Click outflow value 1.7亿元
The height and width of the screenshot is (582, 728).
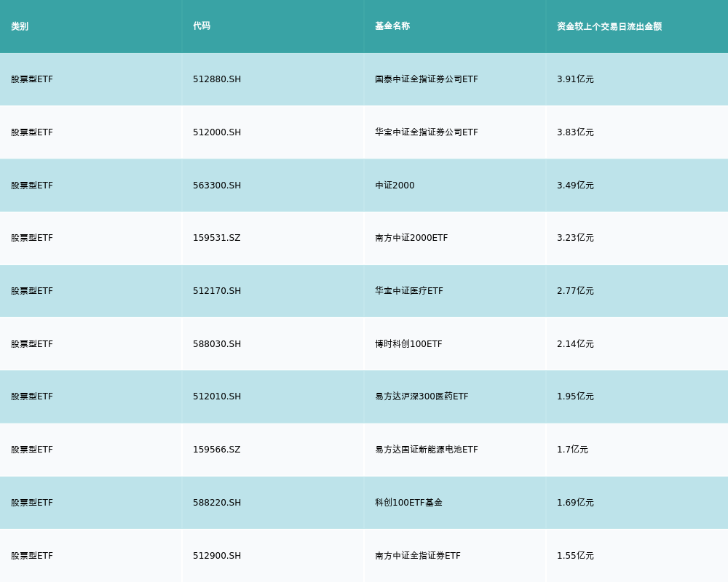point(572,450)
